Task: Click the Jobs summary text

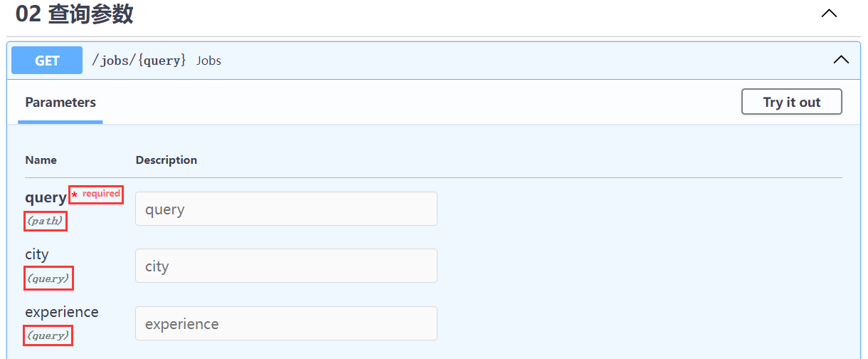Action: (209, 61)
